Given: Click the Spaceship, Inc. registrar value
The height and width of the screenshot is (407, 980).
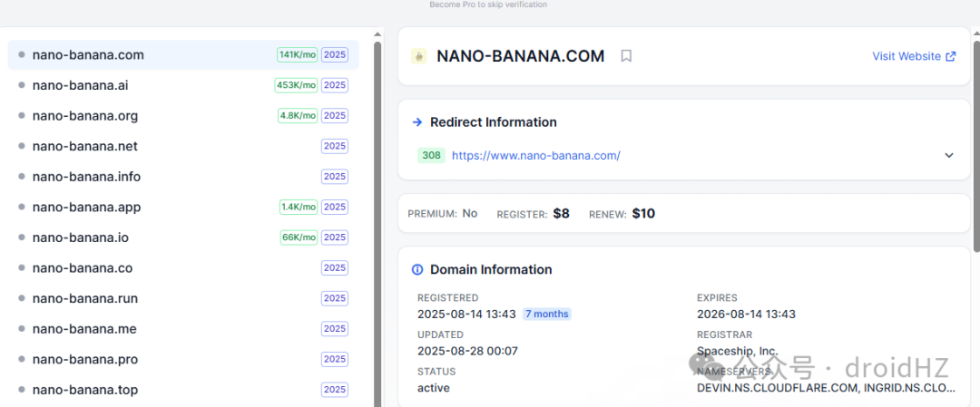Looking at the screenshot, I should click(x=738, y=351).
